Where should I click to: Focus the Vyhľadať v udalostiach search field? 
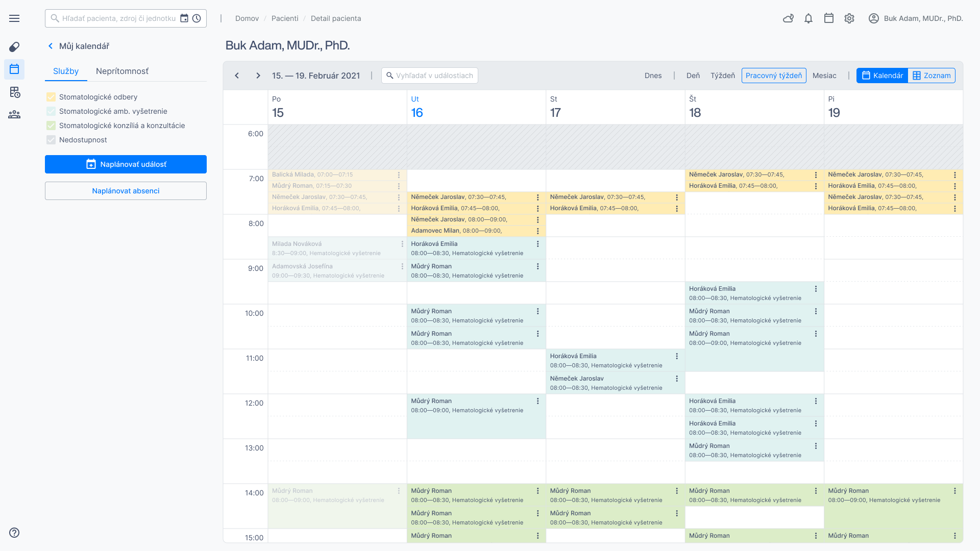430,76
